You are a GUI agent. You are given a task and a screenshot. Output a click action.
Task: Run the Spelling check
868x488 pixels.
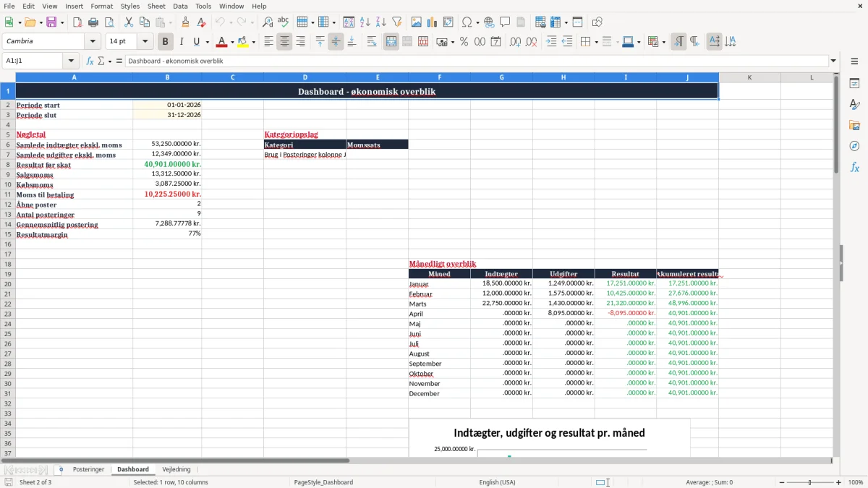click(284, 22)
